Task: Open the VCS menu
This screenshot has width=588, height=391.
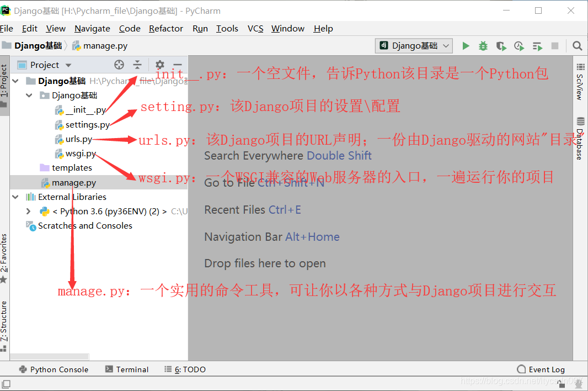Action: click(x=255, y=29)
